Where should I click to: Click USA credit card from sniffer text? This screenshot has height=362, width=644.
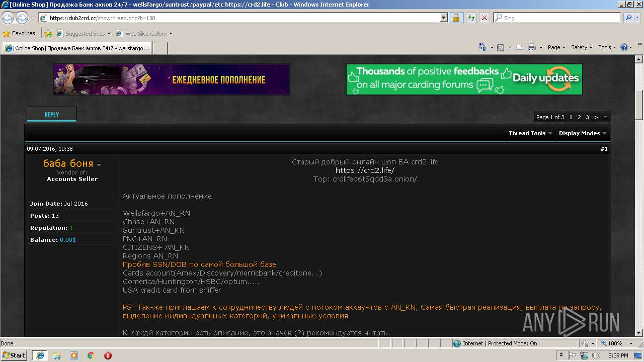pyautogui.click(x=172, y=290)
